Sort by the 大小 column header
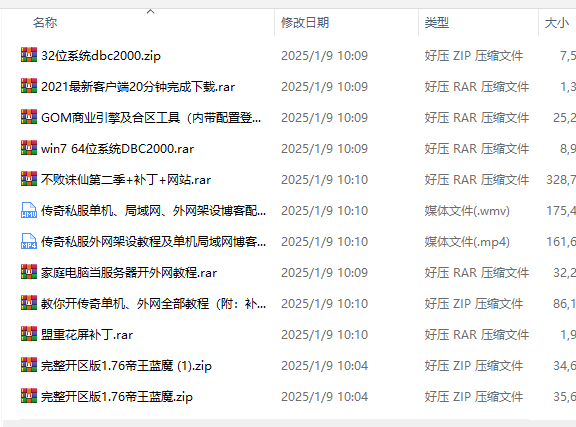 pos(557,23)
